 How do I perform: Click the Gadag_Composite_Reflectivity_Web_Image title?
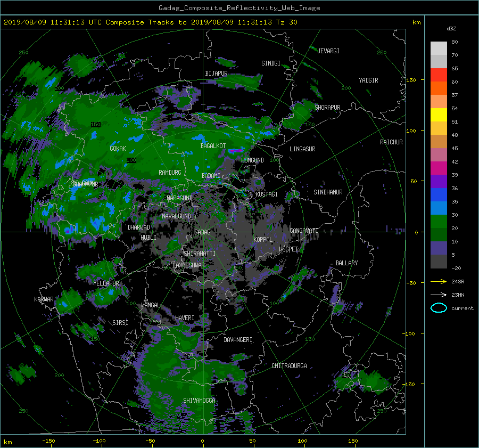[x=239, y=8]
